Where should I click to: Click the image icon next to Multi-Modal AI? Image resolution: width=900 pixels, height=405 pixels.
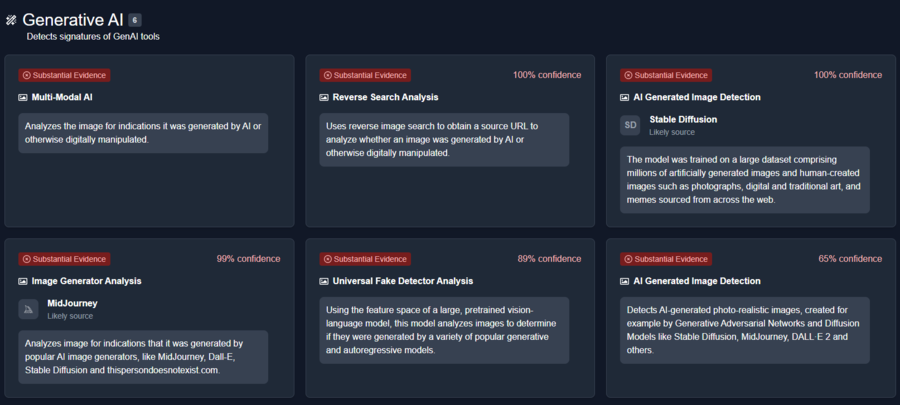point(23,98)
